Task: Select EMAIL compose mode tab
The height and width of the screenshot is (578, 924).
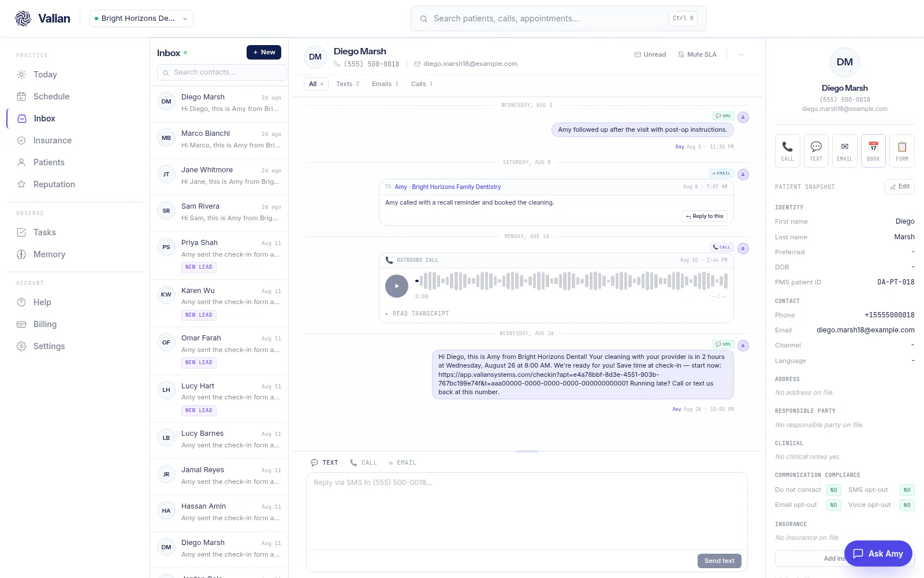Action: 402,462
